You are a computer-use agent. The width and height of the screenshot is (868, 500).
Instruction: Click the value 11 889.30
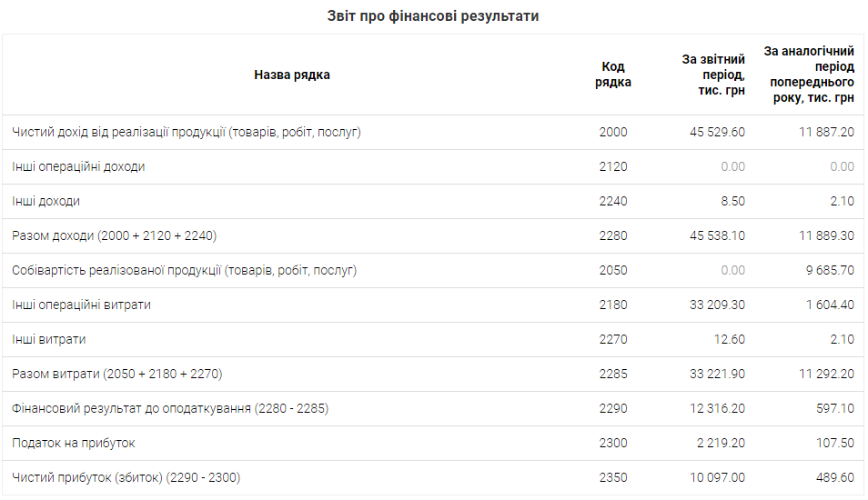(826, 235)
